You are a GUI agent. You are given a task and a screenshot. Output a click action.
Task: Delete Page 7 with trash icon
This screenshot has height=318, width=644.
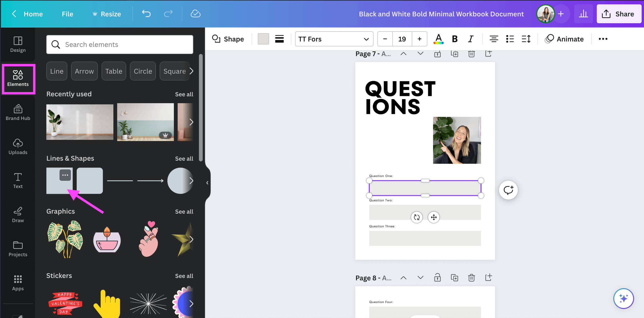(x=471, y=54)
